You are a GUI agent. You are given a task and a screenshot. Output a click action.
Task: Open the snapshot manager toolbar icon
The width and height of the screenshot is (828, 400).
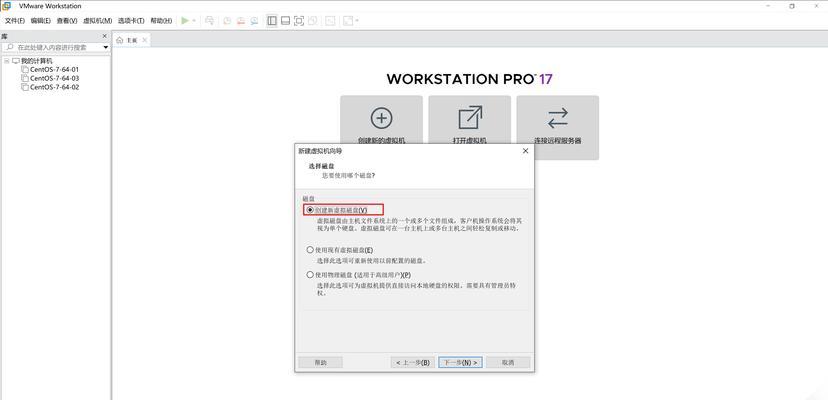click(x=254, y=21)
